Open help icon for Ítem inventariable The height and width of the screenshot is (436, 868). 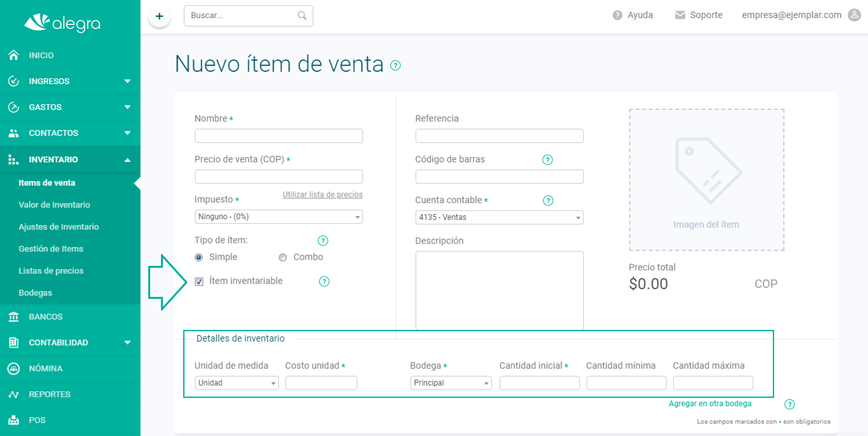(324, 281)
